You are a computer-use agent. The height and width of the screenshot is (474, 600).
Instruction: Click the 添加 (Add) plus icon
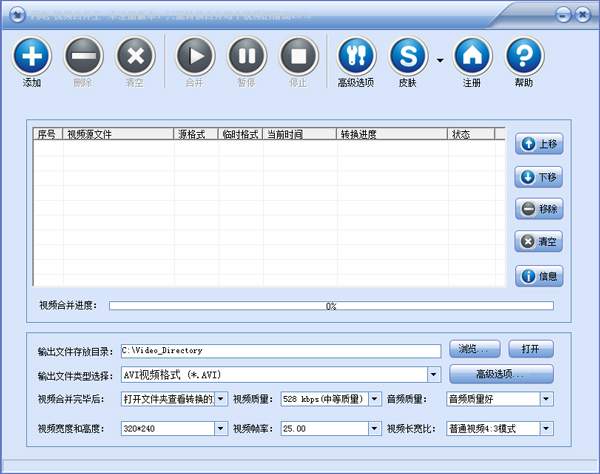pos(32,56)
